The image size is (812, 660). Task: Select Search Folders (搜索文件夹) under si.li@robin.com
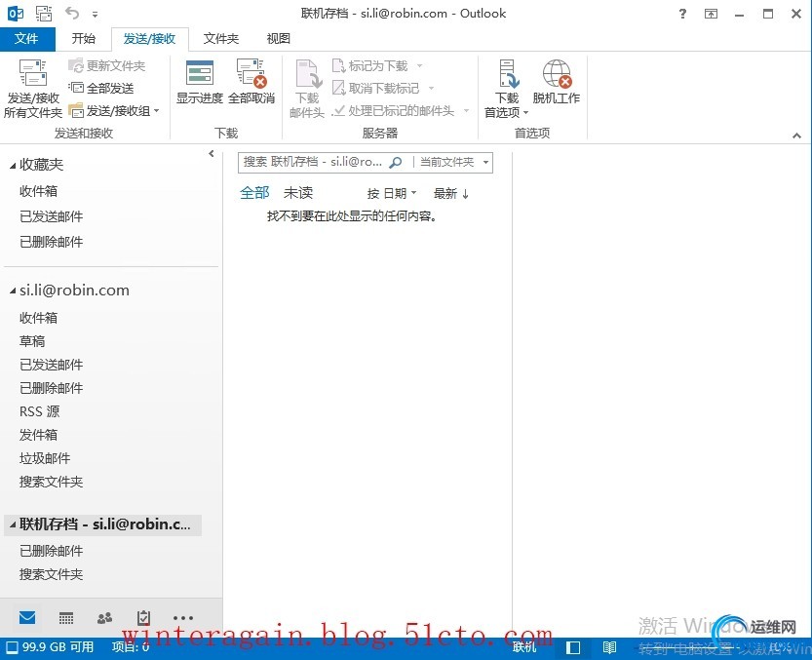point(52,482)
